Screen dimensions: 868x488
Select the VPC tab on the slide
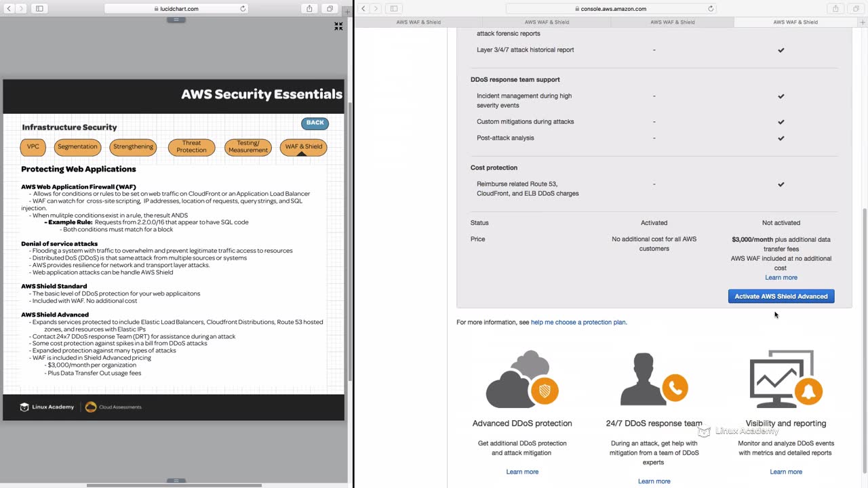pos(33,147)
